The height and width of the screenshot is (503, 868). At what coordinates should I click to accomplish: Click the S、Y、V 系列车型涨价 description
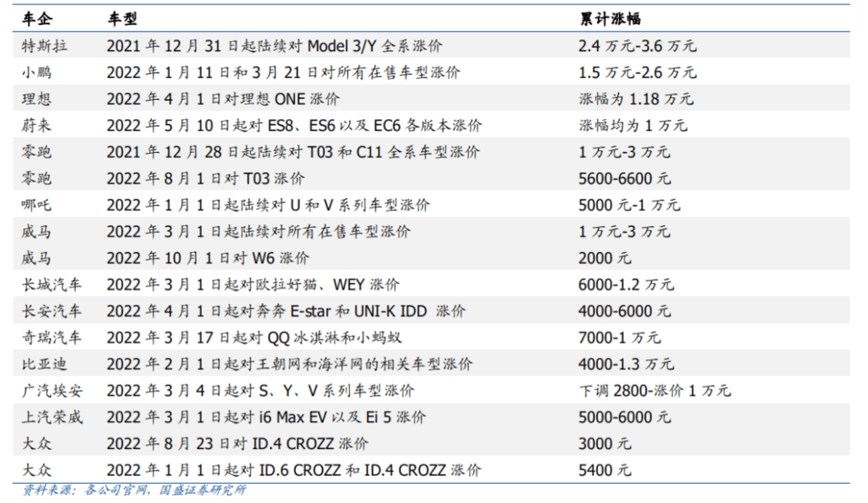[x=260, y=391]
